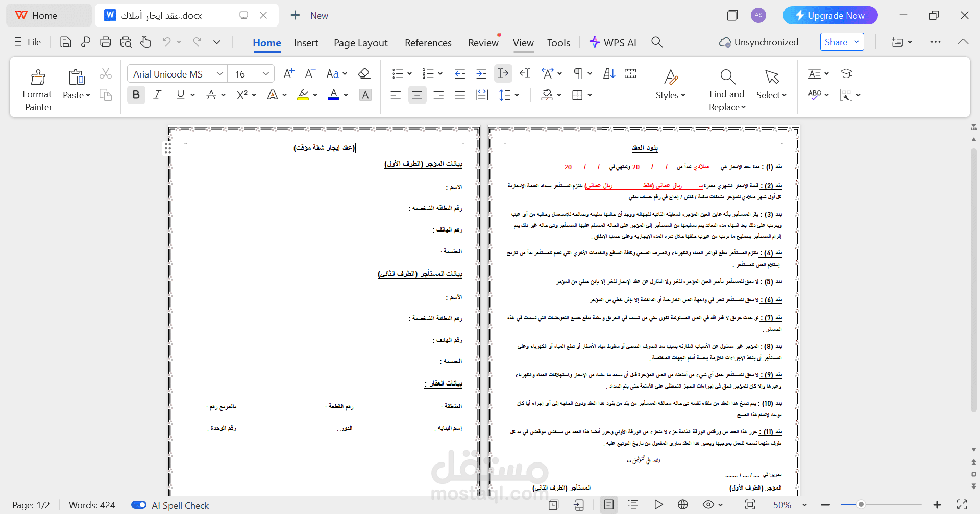
Task: Toggle center alignment
Action: (x=417, y=95)
